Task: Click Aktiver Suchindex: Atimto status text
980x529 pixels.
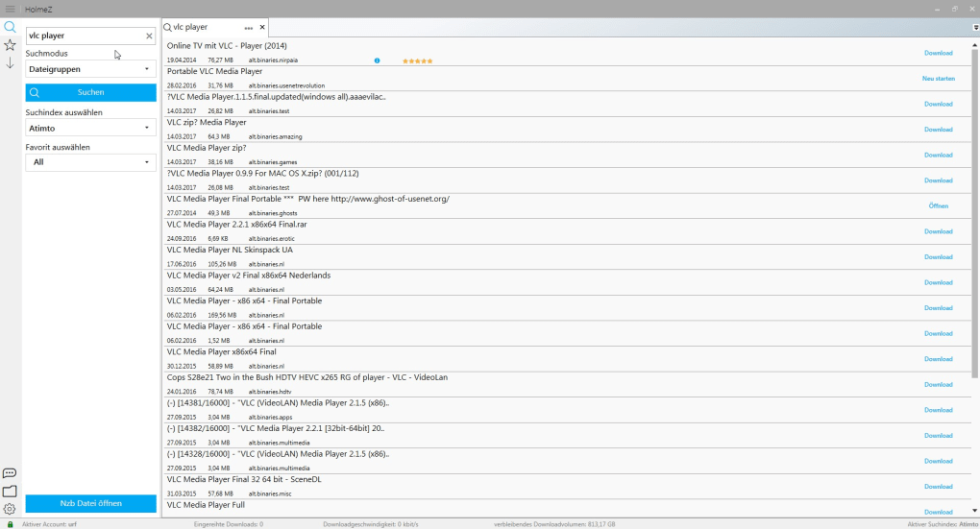Action: [x=943, y=524]
